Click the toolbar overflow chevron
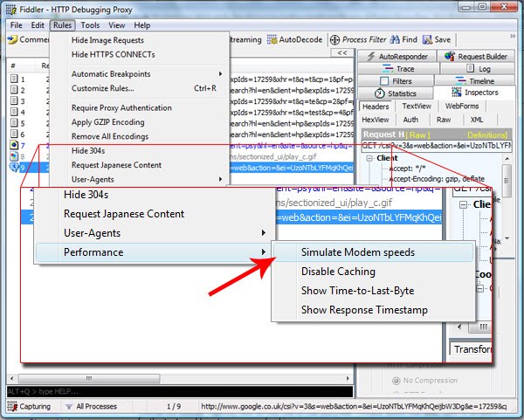Screen dimensions: 524x420 (513, 36)
